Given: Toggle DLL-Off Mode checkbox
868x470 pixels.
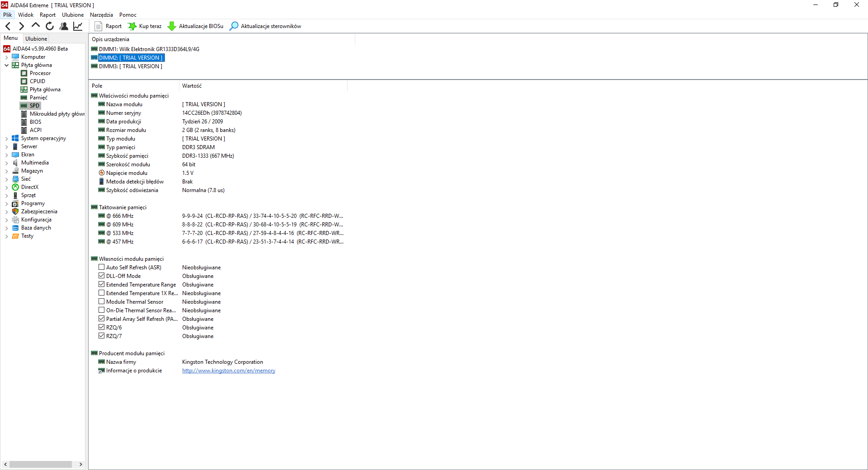Looking at the screenshot, I should 102,276.
